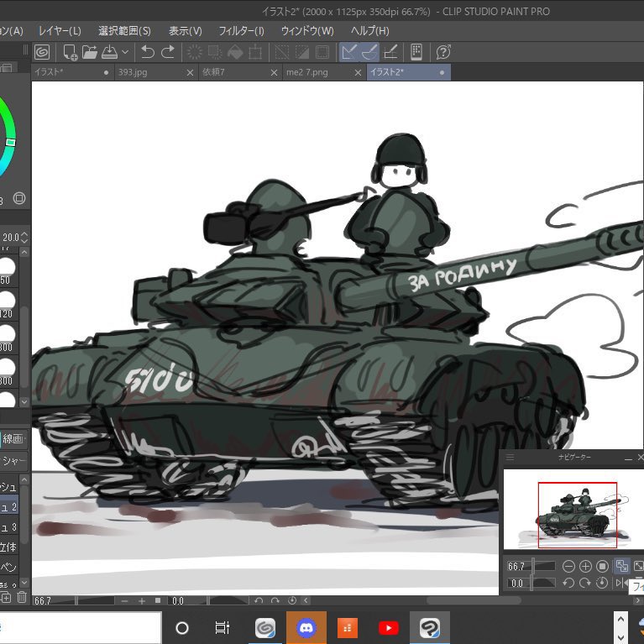Click canvas status bar zoom out minus
The image size is (644, 644).
(x=125, y=601)
